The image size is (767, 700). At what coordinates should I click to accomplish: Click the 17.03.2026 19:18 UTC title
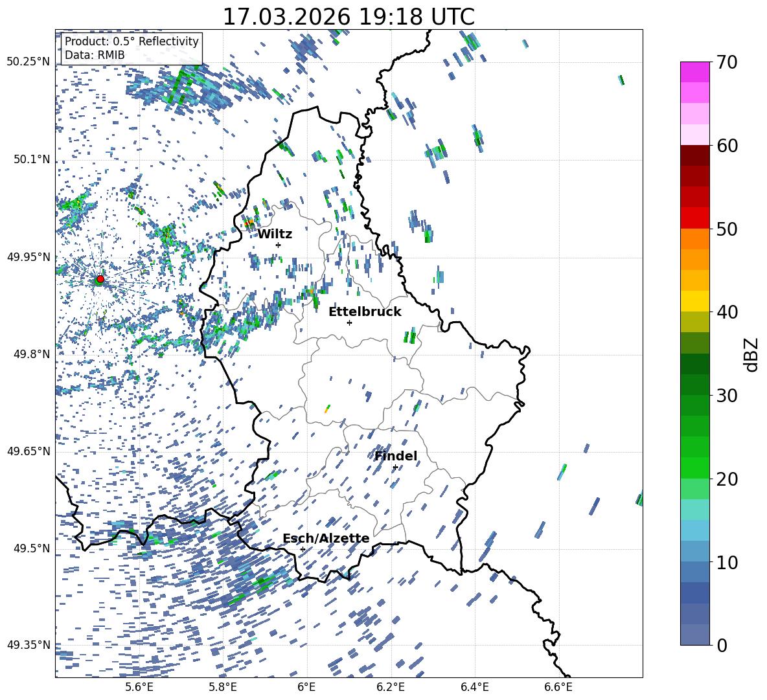349,17
